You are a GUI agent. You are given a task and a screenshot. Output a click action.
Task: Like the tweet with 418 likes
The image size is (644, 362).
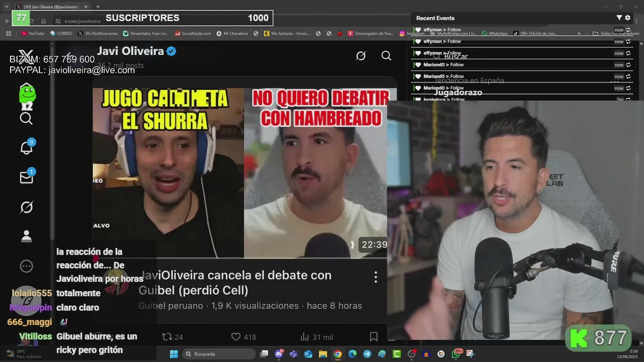(244, 337)
